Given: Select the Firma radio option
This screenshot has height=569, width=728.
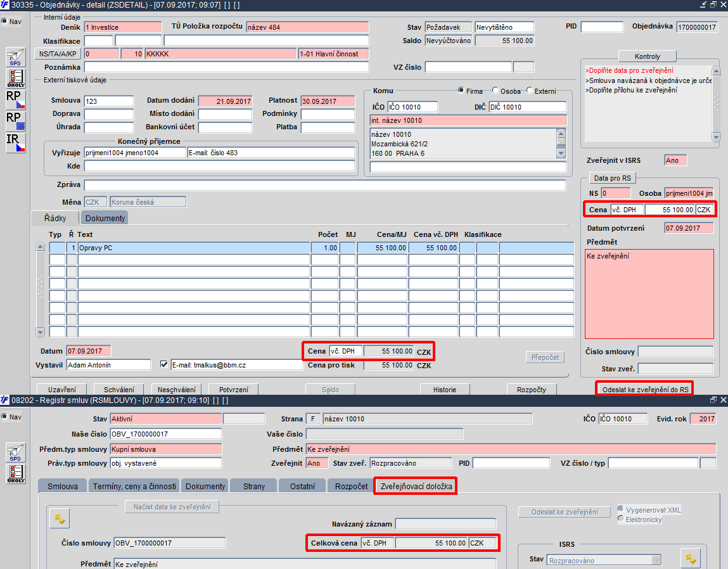Looking at the screenshot, I should point(461,90).
